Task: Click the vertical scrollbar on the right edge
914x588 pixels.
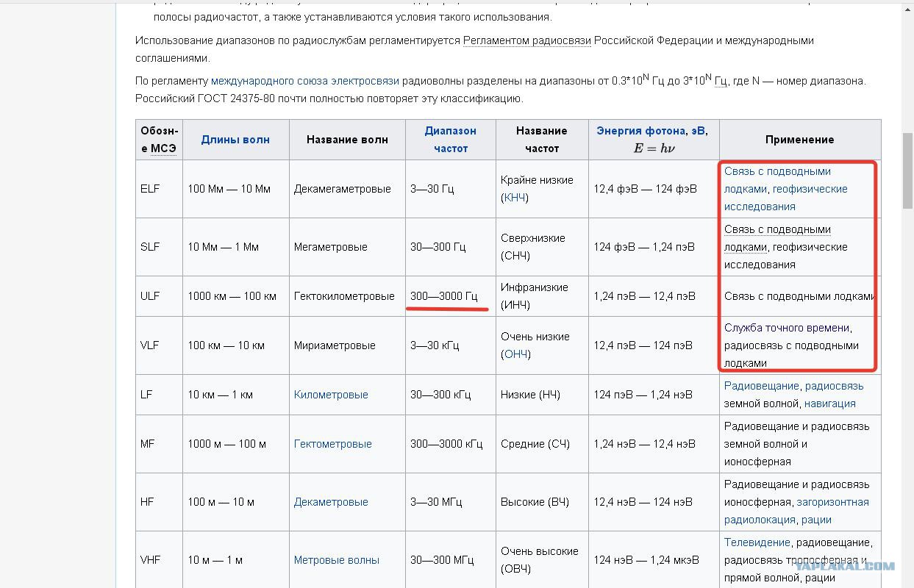Action: [908, 294]
